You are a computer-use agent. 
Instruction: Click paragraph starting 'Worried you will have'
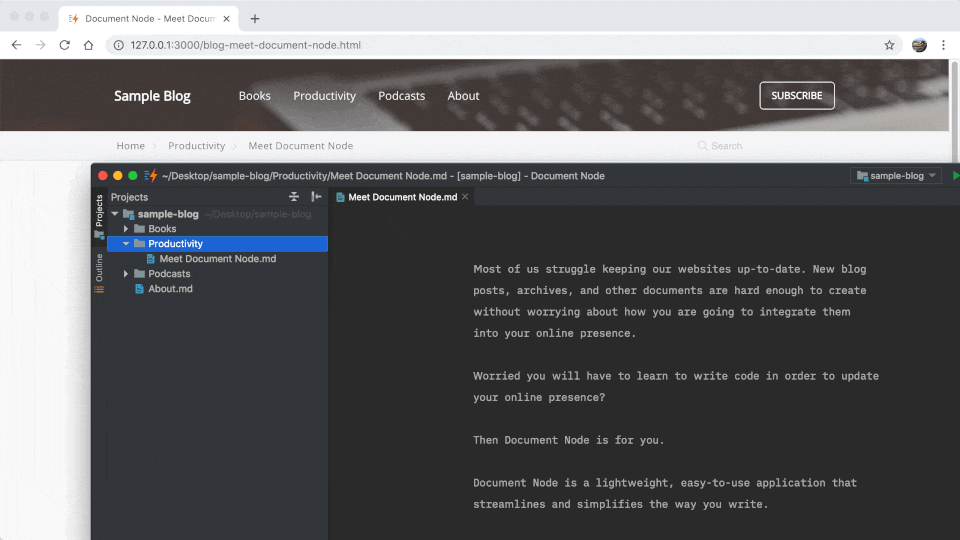676,387
